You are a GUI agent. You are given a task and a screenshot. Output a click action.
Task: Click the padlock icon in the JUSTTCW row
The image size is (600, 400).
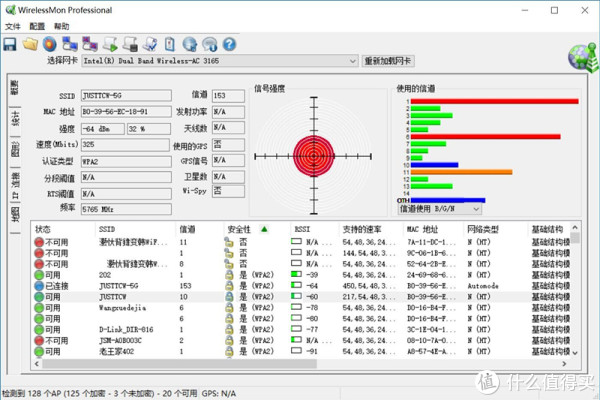[229, 297]
